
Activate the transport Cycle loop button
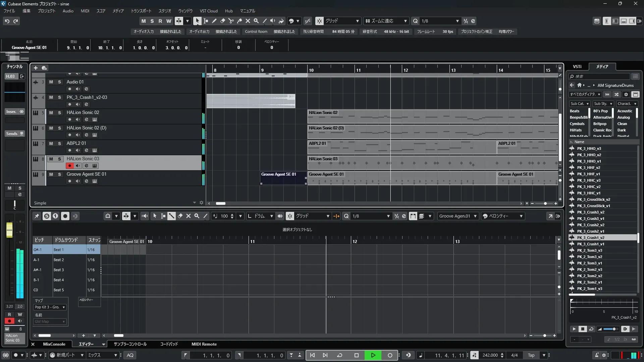point(339,355)
